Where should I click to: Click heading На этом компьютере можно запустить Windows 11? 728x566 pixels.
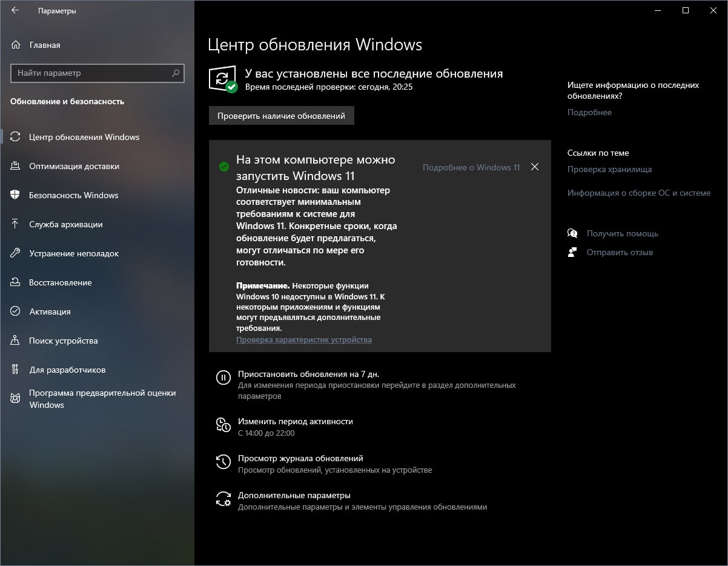(x=316, y=168)
